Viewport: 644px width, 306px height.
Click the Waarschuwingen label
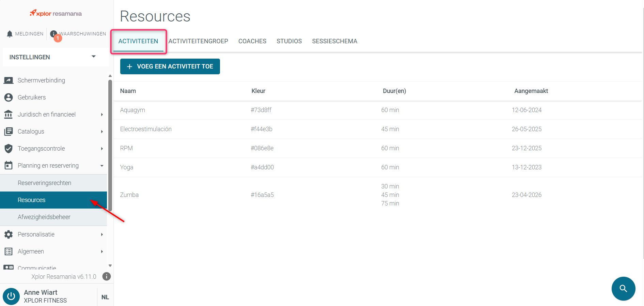click(83, 34)
